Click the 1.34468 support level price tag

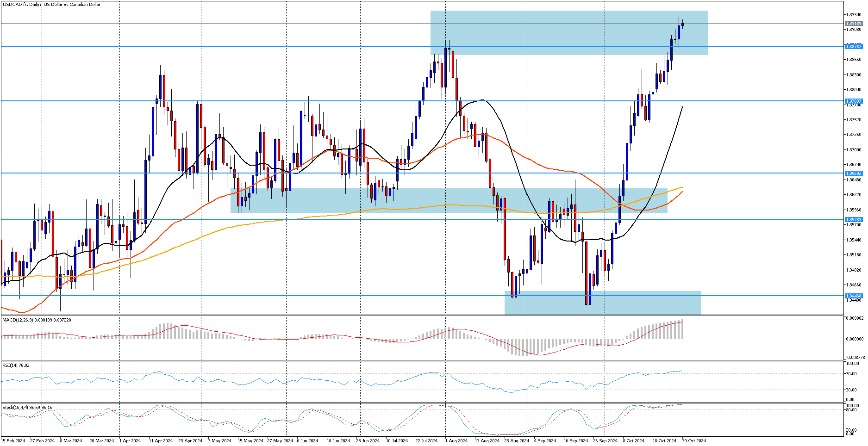tap(854, 296)
